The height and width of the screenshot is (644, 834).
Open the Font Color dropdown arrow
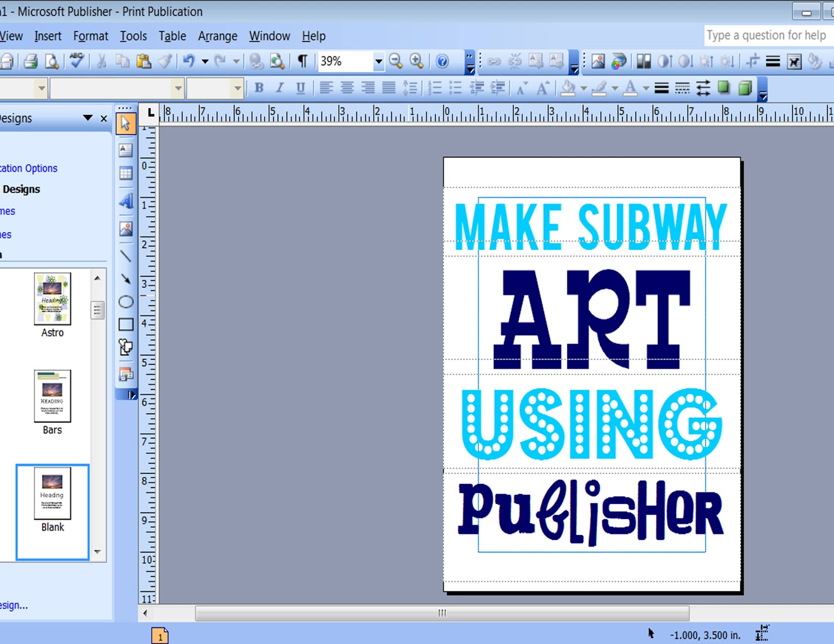point(645,88)
